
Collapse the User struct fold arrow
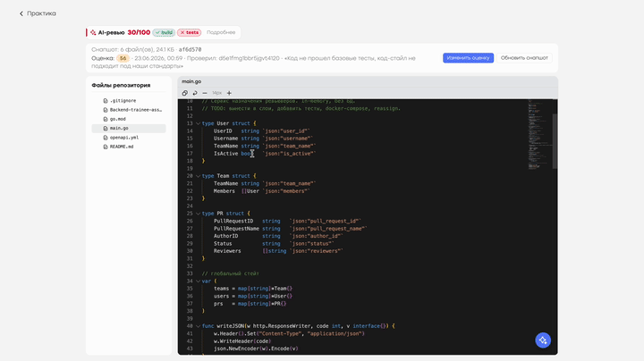[198, 123]
